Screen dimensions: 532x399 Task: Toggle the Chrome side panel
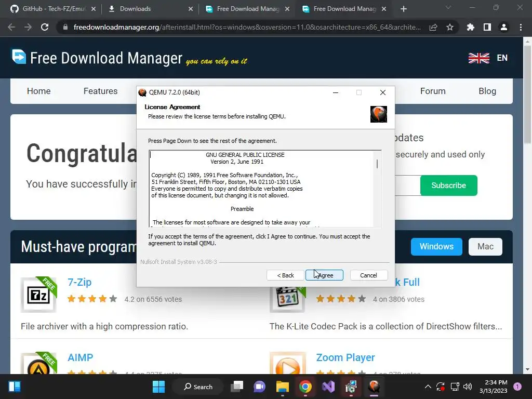click(487, 27)
